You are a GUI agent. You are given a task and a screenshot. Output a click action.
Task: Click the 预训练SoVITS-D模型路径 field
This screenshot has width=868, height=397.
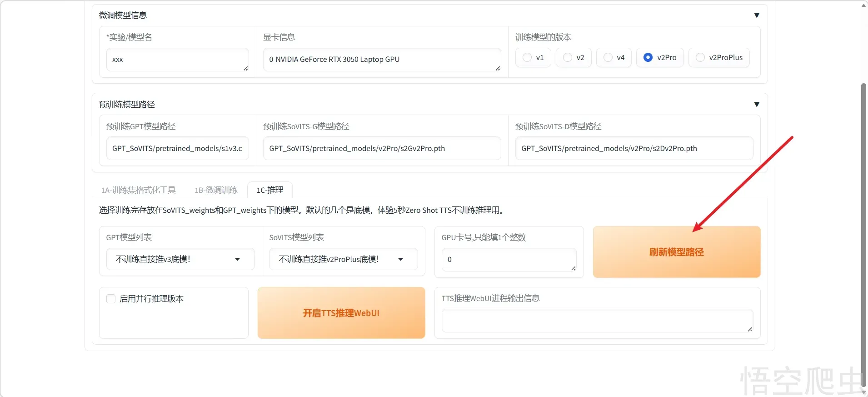coord(634,149)
